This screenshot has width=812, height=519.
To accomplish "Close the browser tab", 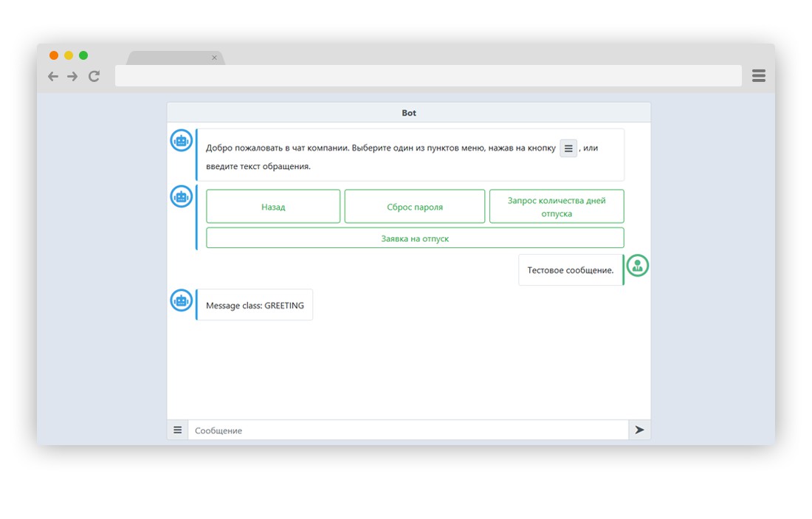I will click(x=214, y=58).
